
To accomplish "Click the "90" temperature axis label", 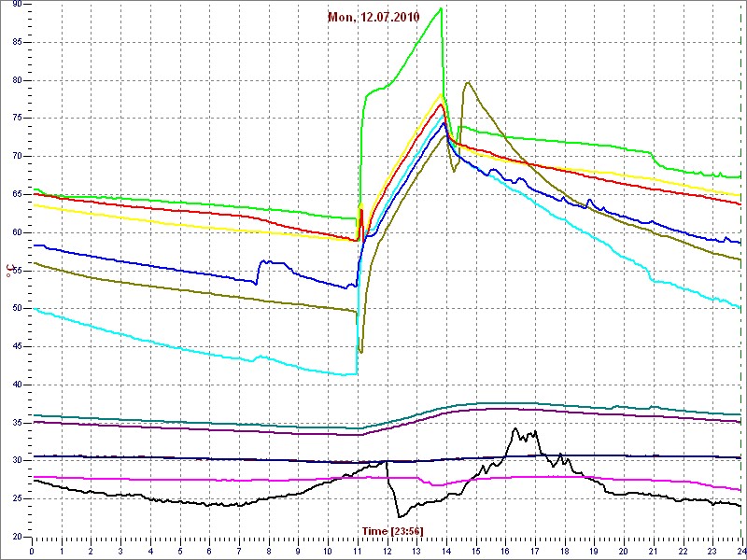I will [x=17, y=5].
